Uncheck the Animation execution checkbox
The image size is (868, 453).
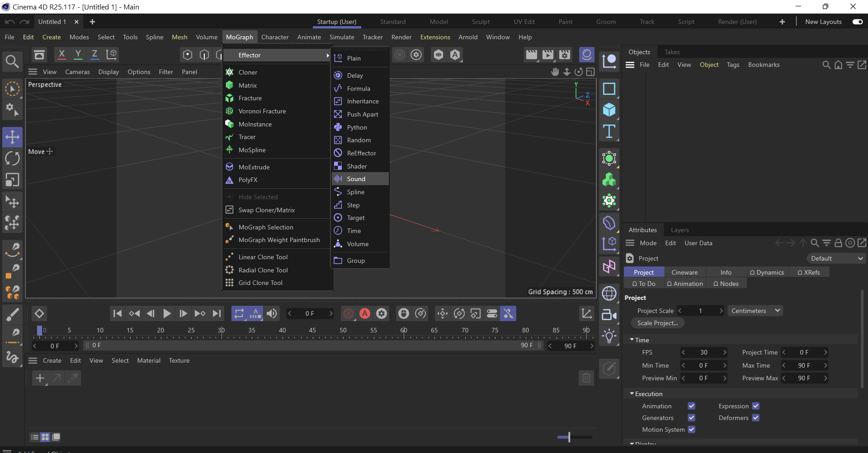point(691,406)
